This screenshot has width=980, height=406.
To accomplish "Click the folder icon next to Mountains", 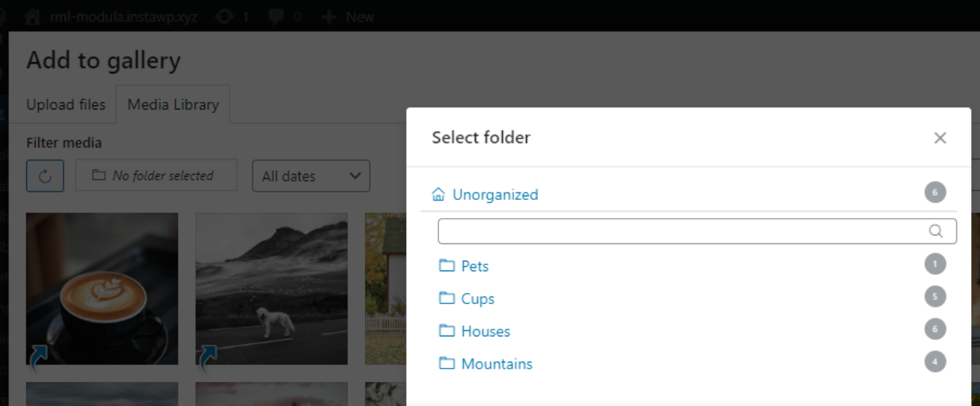I will pyautogui.click(x=447, y=363).
